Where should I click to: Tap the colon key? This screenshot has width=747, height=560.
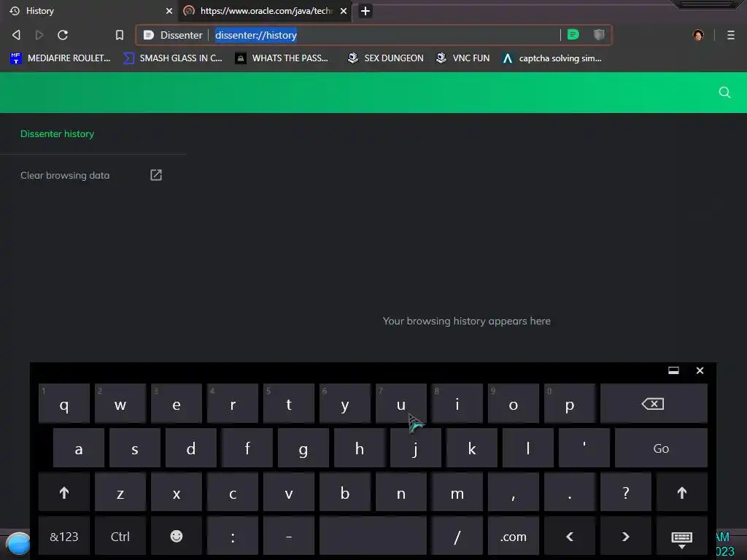(x=233, y=537)
